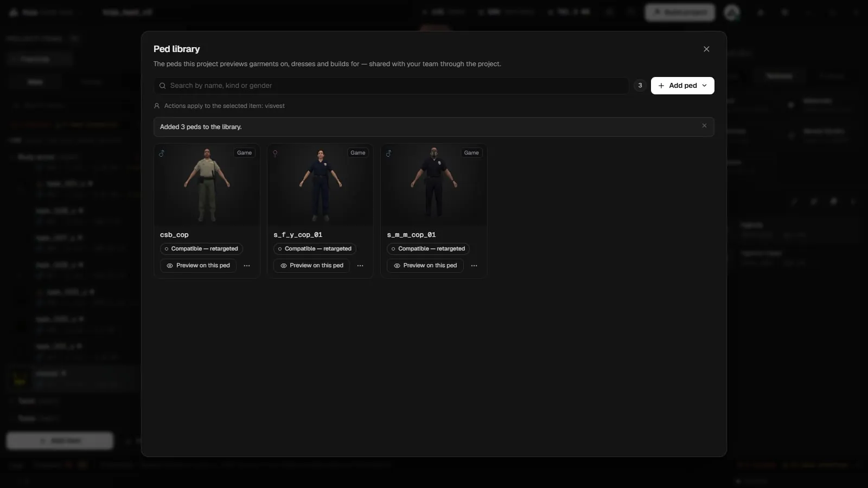Dismiss the 'Added 3 peds' notification
This screenshot has height=488, width=868.
click(704, 126)
